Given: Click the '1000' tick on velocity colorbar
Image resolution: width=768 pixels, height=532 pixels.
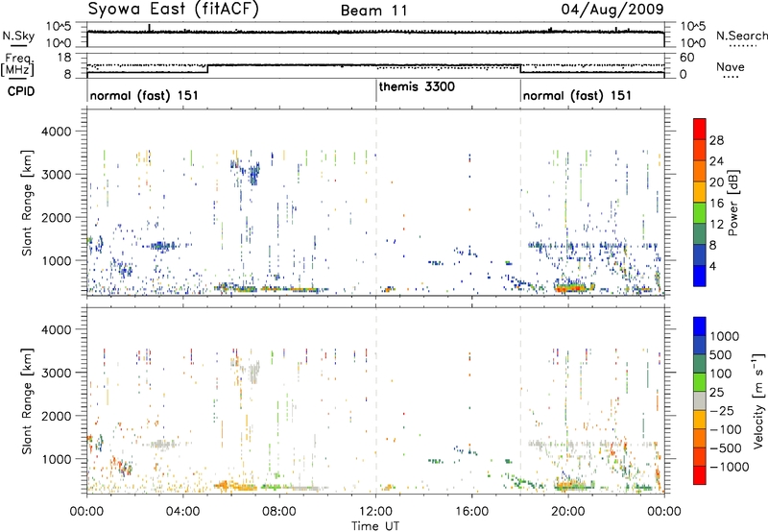Looking at the screenshot, I should 725,336.
